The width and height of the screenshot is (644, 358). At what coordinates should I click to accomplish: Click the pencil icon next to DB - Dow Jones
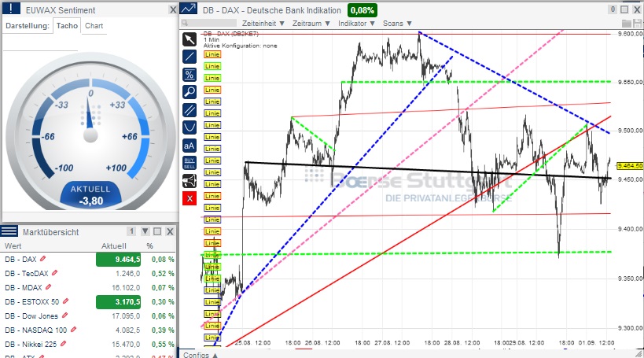pyautogui.click(x=64, y=316)
